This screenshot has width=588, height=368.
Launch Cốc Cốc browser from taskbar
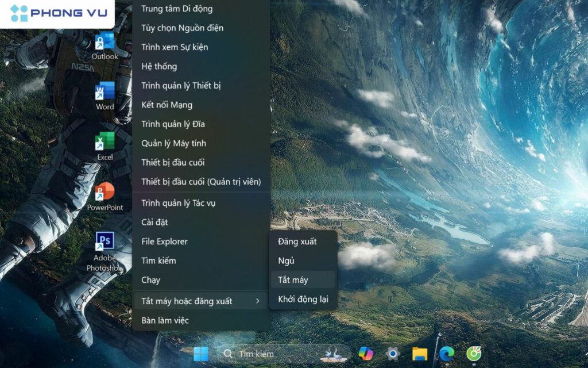click(474, 354)
